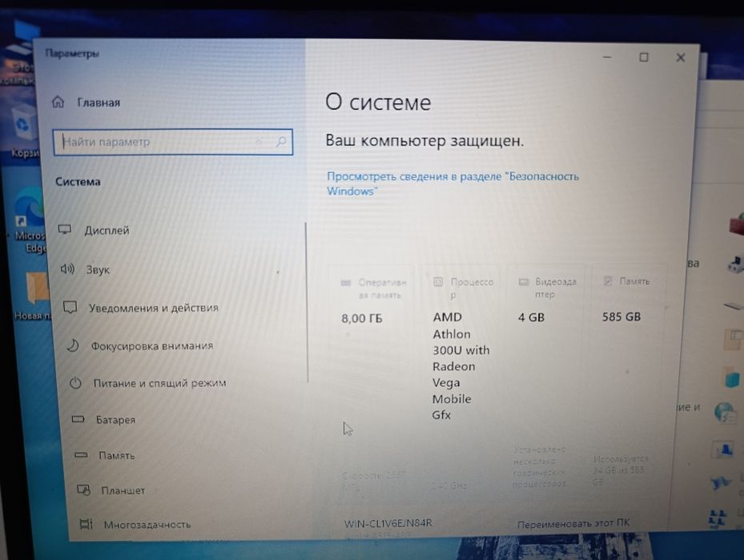Click the Главная home icon
The image size is (744, 560).
click(58, 102)
